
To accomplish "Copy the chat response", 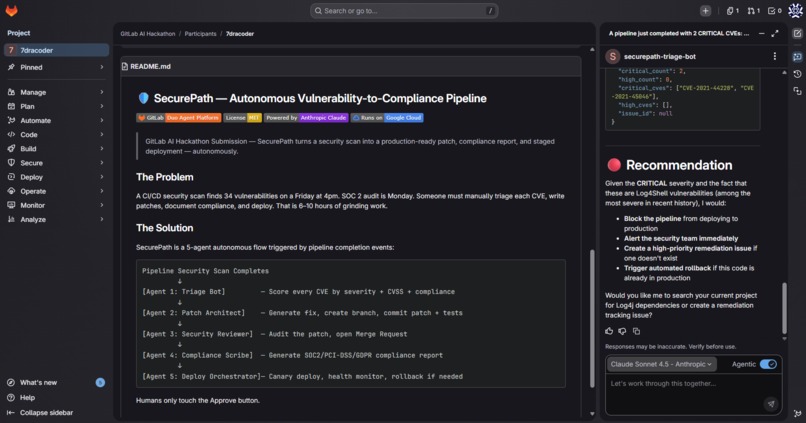I will pyautogui.click(x=636, y=331).
